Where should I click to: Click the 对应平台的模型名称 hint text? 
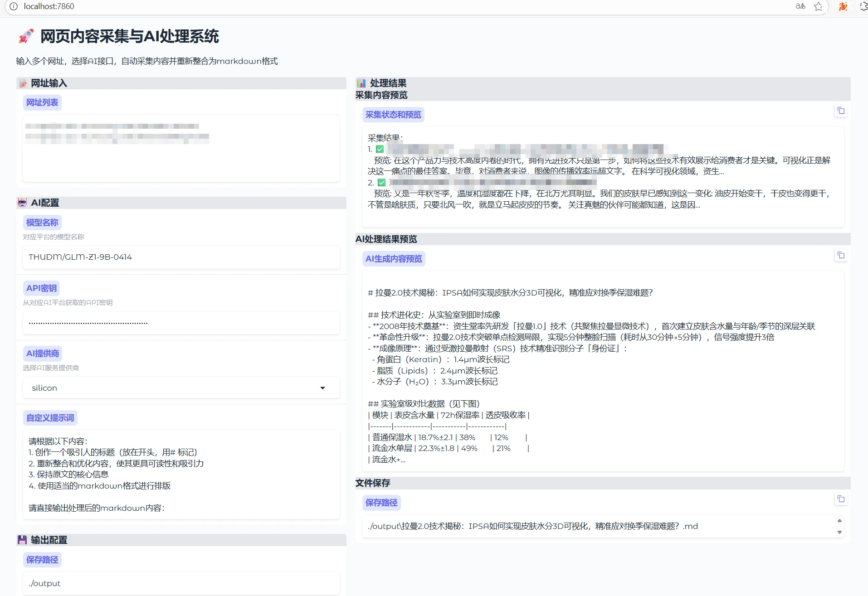(54, 237)
